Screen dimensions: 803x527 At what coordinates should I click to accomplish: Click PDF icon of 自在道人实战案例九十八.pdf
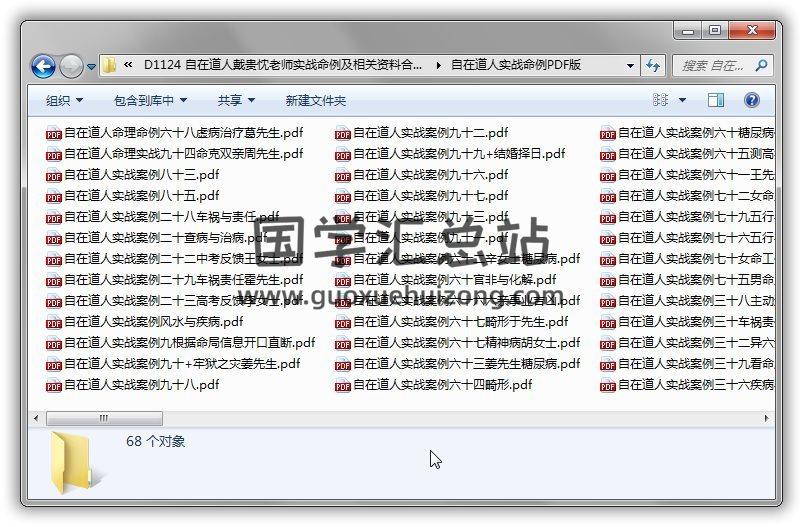(x=54, y=386)
